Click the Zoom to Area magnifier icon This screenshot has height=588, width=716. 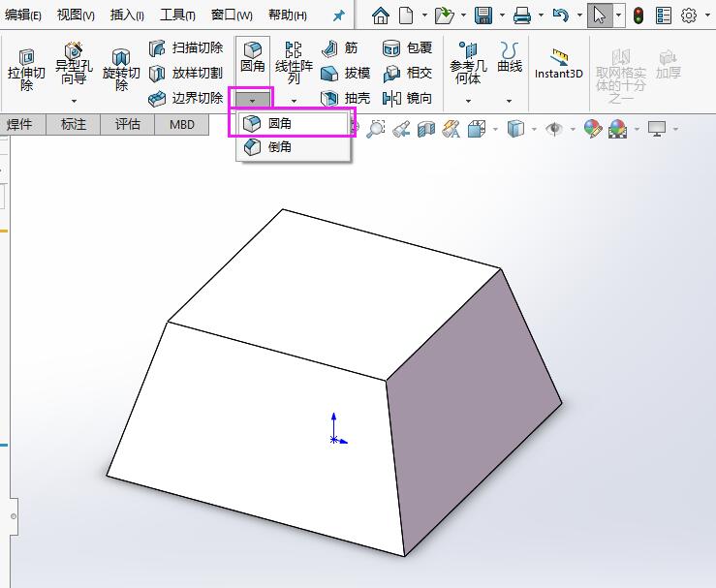tap(376, 129)
